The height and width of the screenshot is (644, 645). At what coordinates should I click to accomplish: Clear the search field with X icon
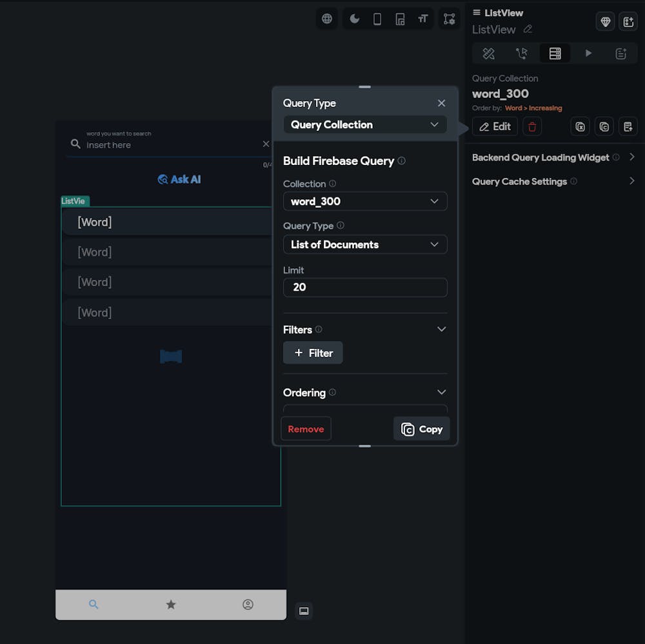(x=266, y=144)
